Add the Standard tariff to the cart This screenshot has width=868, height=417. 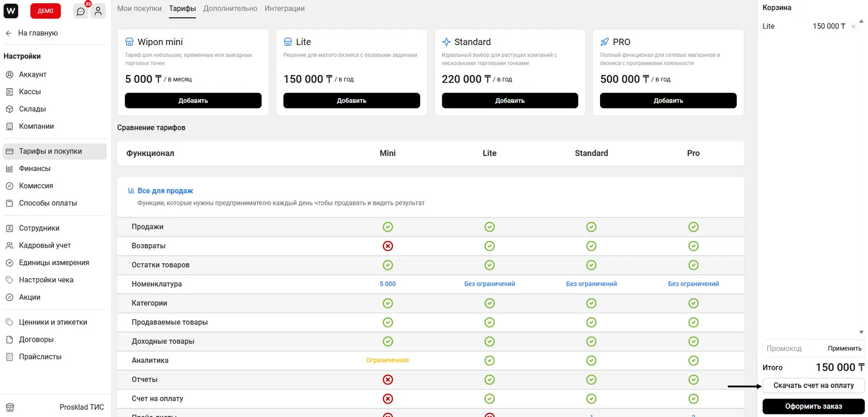point(509,100)
